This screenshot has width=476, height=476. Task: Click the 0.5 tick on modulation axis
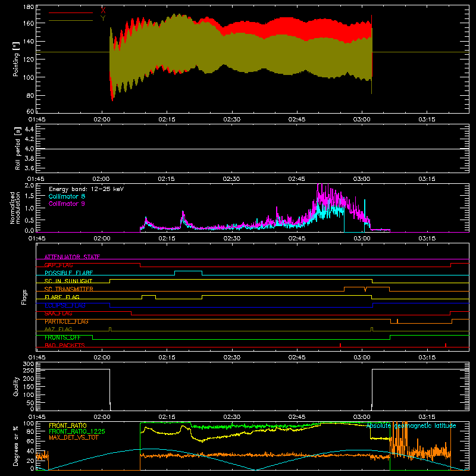pos(29,220)
